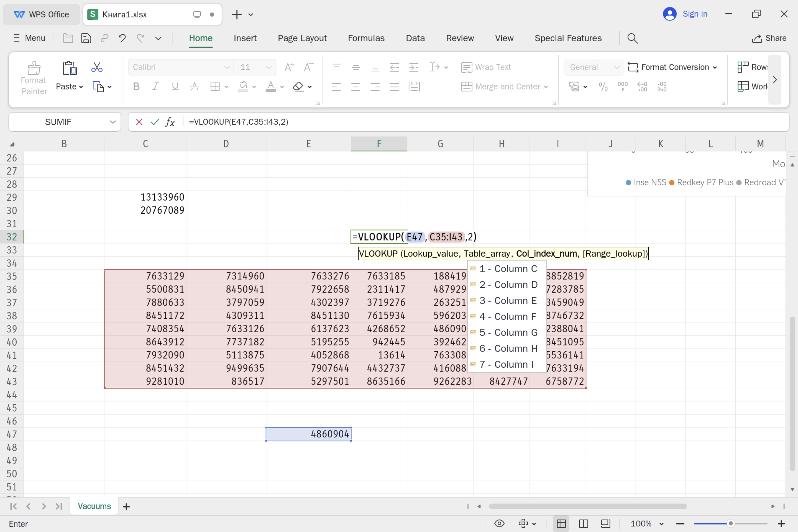
Task: Click the Save icon in toolbar
Action: pyautogui.click(x=86, y=38)
